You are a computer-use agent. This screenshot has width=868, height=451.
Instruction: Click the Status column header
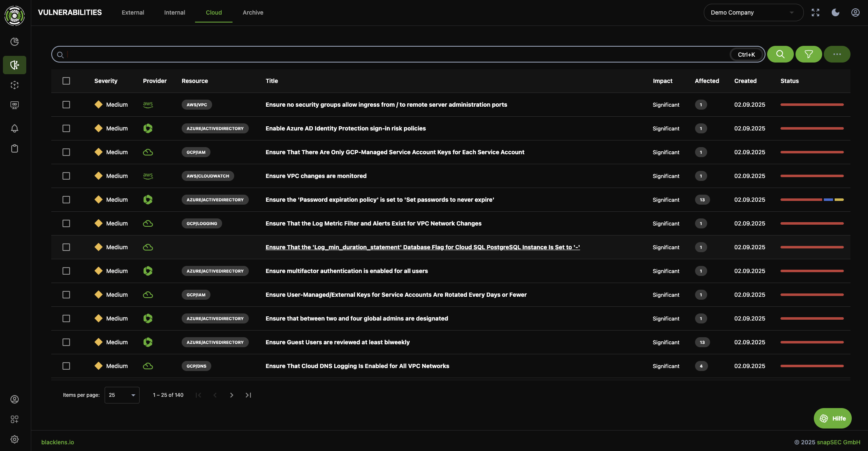[790, 81]
